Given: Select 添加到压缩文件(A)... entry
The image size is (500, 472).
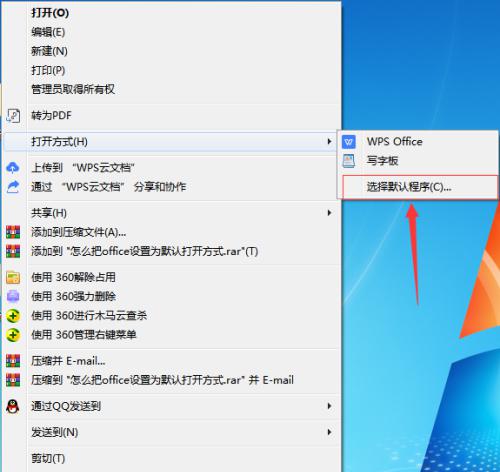Looking at the screenshot, I should coord(171,232).
